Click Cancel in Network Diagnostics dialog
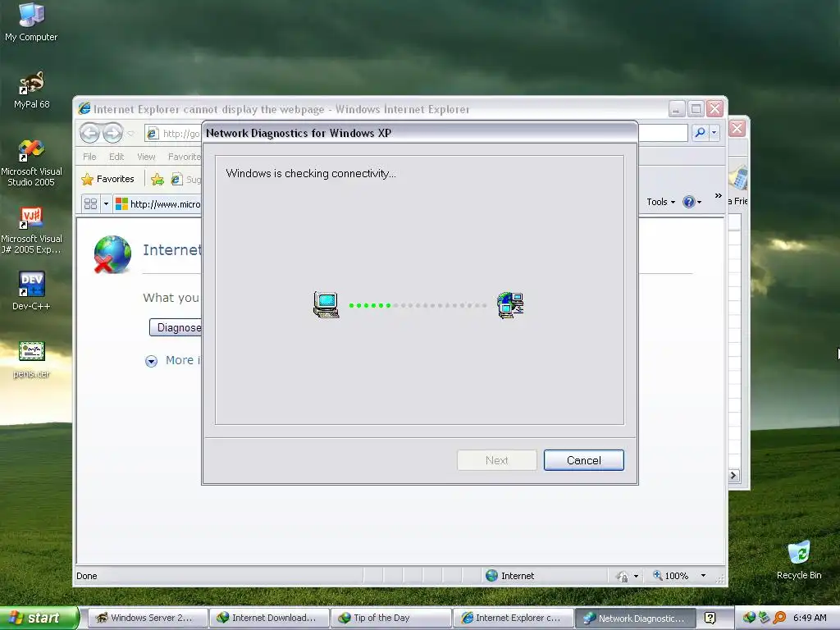 pos(583,460)
